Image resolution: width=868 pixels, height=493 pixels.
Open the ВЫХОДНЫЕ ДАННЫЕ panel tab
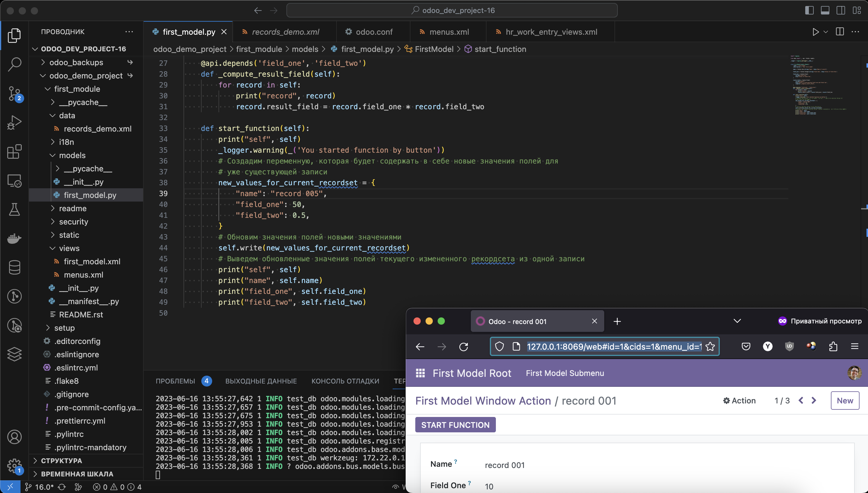point(261,381)
